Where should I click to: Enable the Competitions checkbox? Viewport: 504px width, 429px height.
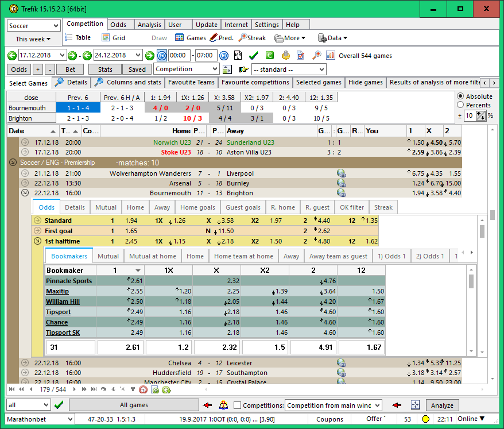tap(238, 405)
